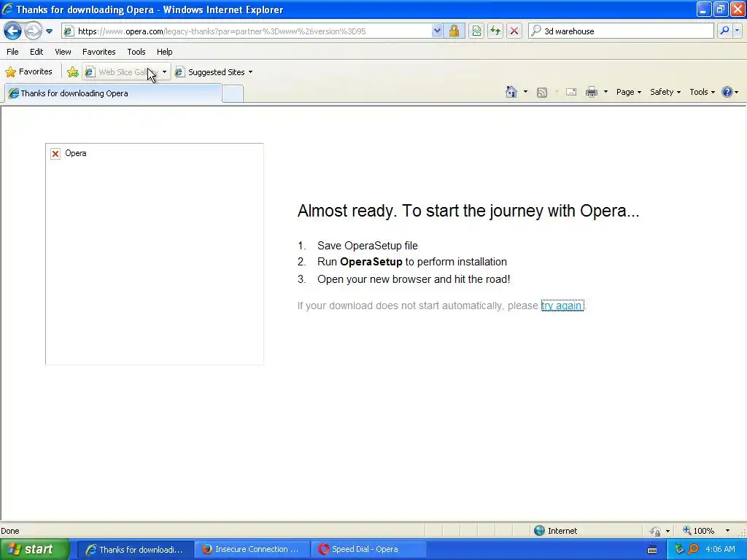The height and width of the screenshot is (560, 747).
Task: Click the '3d warehouse' search box
Action: 621,31
